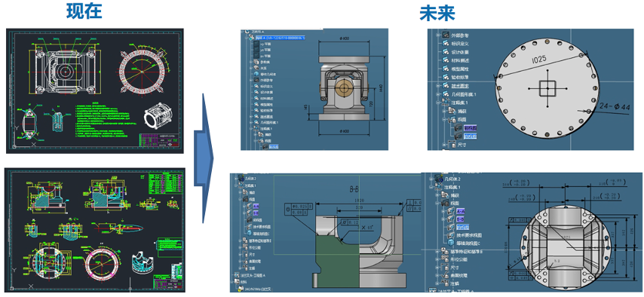The height and width of the screenshot is (297, 644).
Task: Collapse 注释集.1 in top-right tree
Action: (438, 103)
